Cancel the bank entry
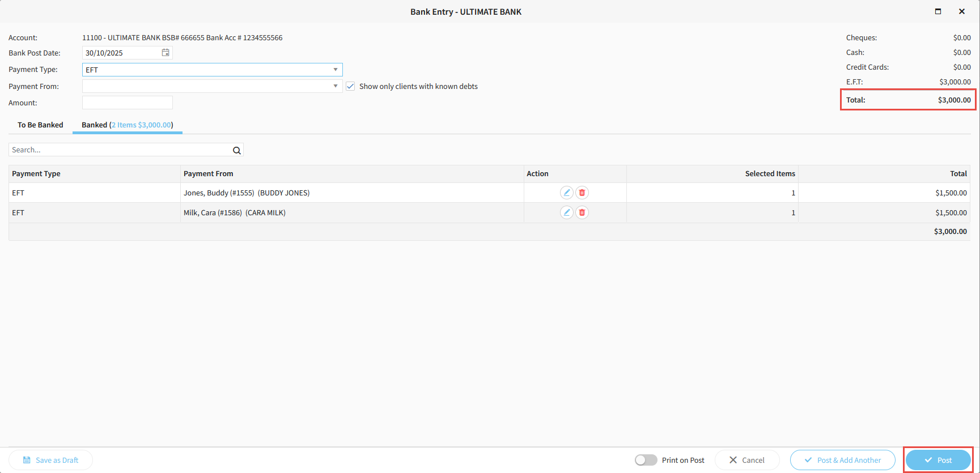The width and height of the screenshot is (980, 473). (746, 460)
